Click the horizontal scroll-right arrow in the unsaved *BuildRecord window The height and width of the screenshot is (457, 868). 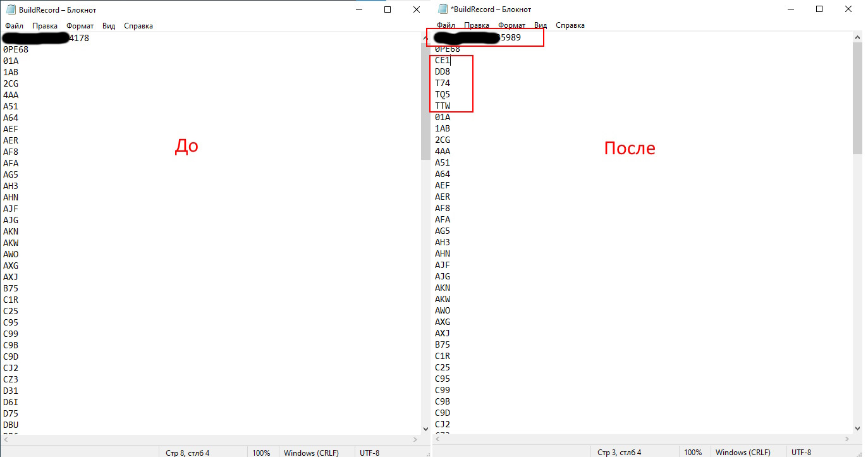[847, 439]
